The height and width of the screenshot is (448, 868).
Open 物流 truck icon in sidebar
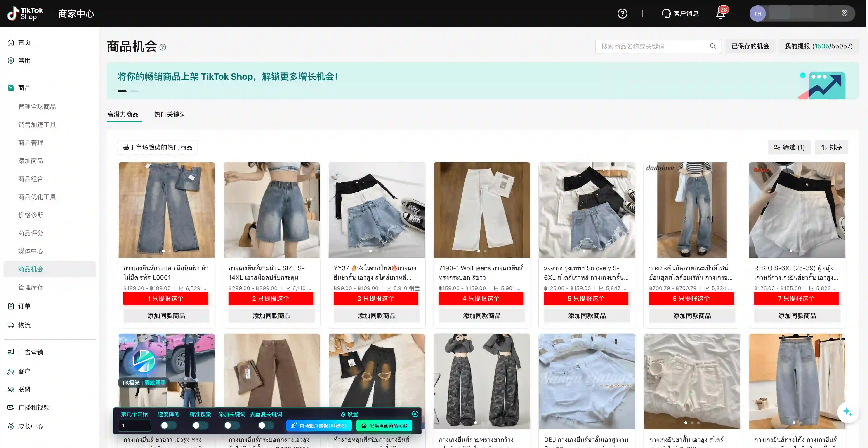tap(11, 325)
